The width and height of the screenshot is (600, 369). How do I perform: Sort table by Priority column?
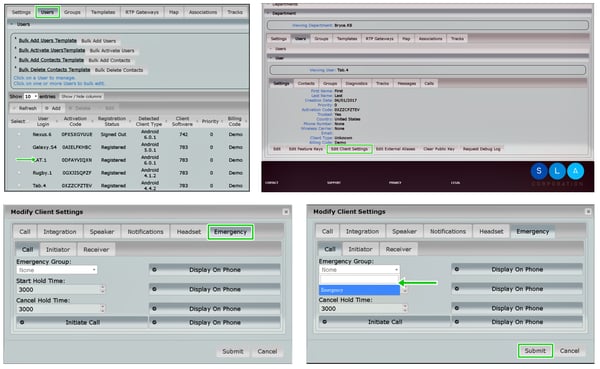click(210, 121)
